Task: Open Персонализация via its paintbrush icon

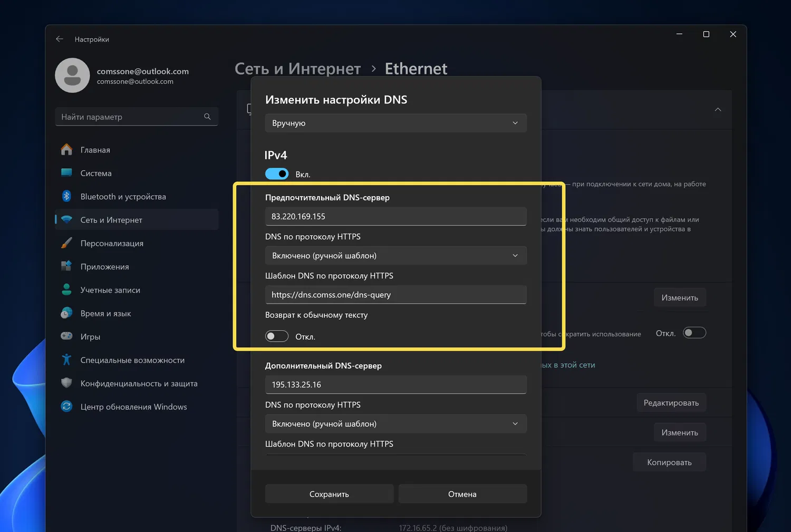Action: tap(66, 243)
